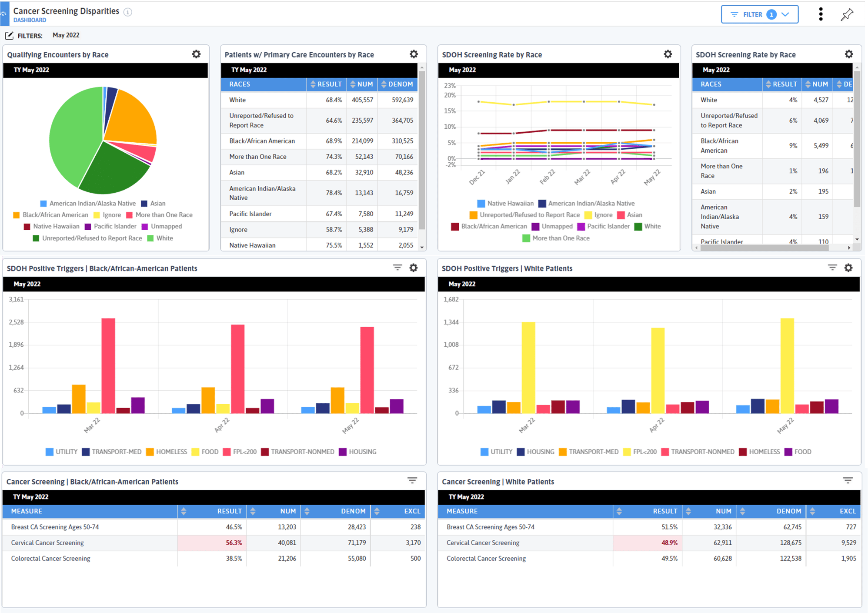
Task: Open settings gear on SDOH Screening Rate by Race chart
Action: click(668, 54)
